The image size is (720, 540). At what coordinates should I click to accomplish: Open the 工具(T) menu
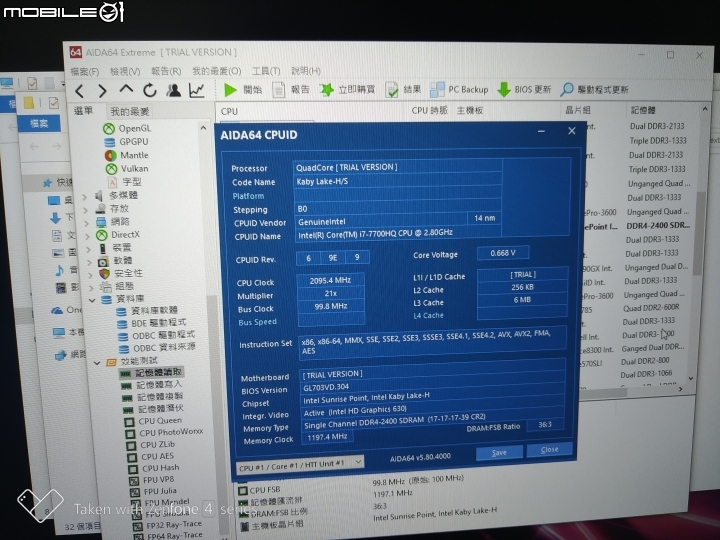tap(266, 71)
